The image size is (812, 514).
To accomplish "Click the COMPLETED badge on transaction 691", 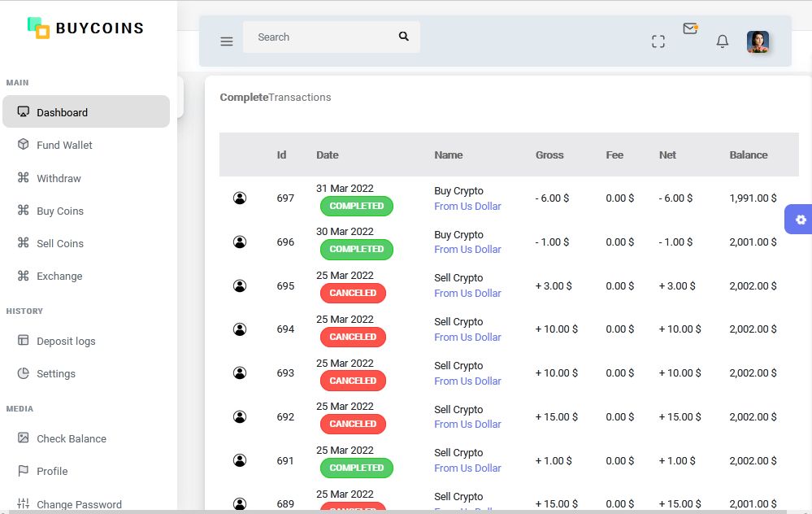I will click(x=356, y=468).
